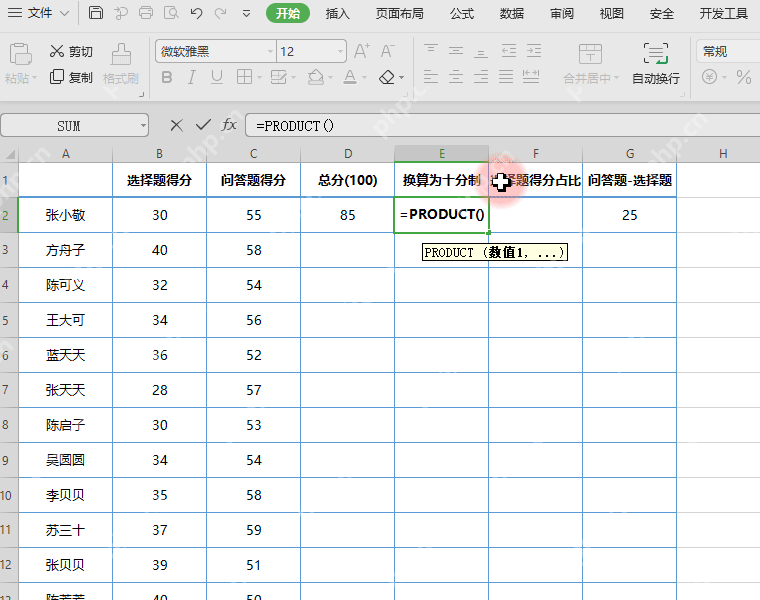Open the 开发工具 tab

pos(724,14)
